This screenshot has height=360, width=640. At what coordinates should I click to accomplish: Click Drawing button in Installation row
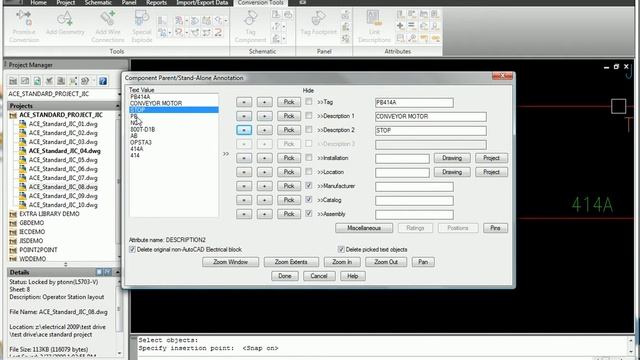coord(452,158)
